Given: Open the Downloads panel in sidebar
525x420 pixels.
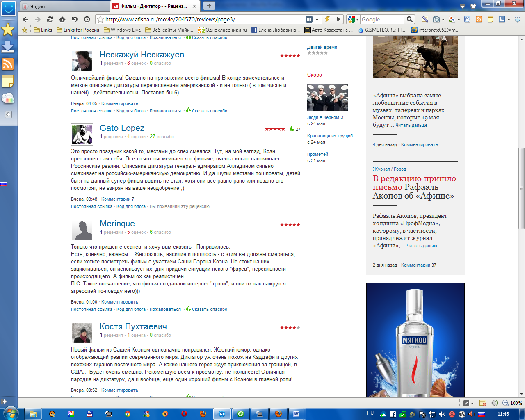Looking at the screenshot, I should coord(8,47).
